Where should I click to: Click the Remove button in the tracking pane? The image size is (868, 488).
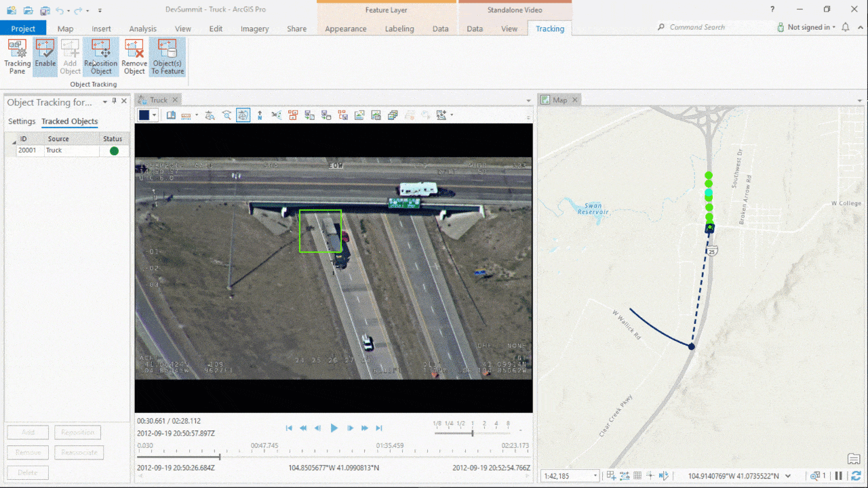point(28,452)
